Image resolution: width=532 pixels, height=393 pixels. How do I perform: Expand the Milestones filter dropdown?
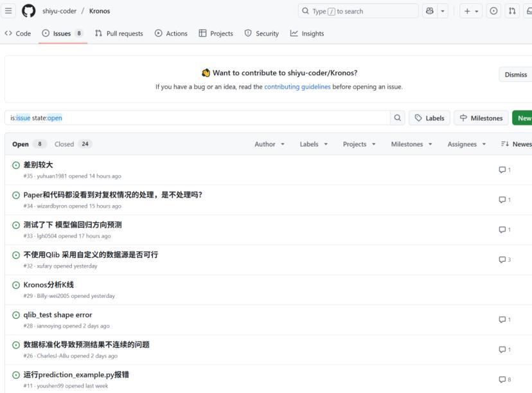[411, 144]
